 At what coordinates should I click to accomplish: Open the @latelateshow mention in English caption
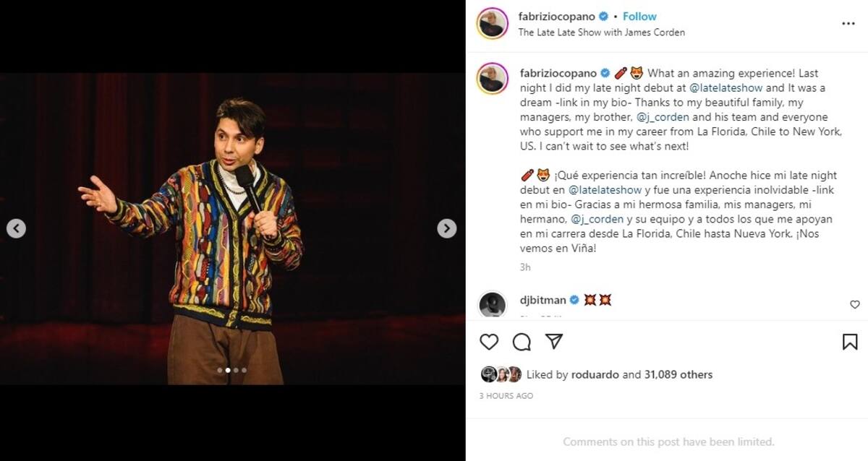pyautogui.click(x=726, y=87)
